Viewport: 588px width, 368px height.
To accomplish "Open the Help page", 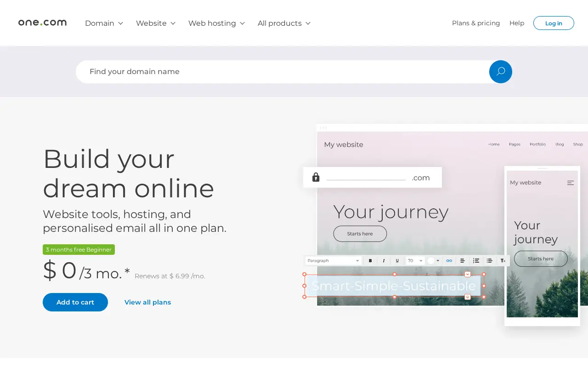I will point(517,23).
